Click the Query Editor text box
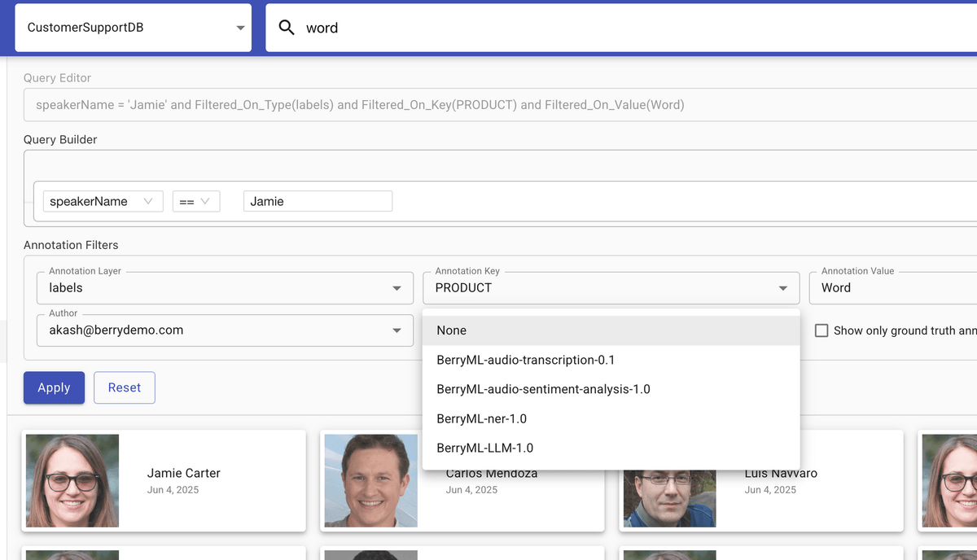977x560 pixels. (x=488, y=105)
